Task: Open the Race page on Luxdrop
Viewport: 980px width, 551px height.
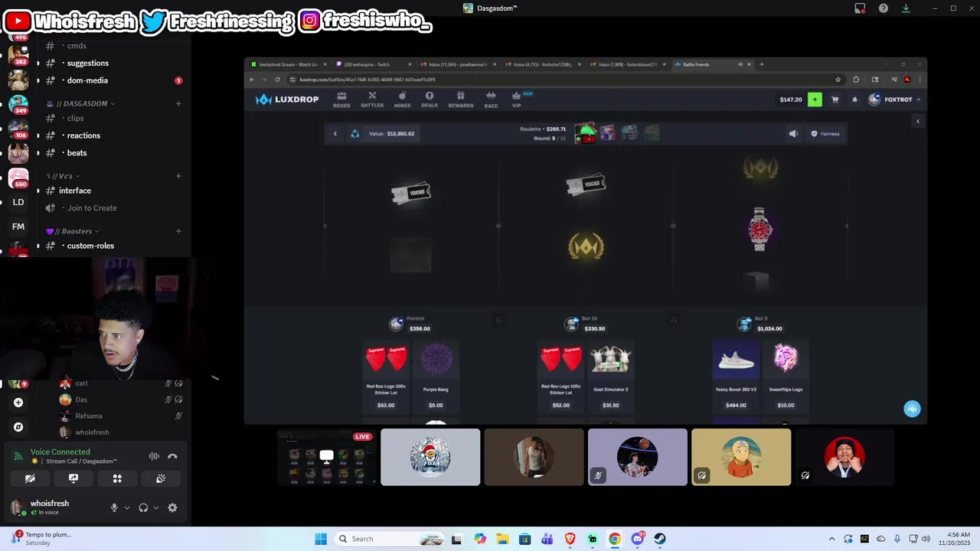Action: (491, 99)
